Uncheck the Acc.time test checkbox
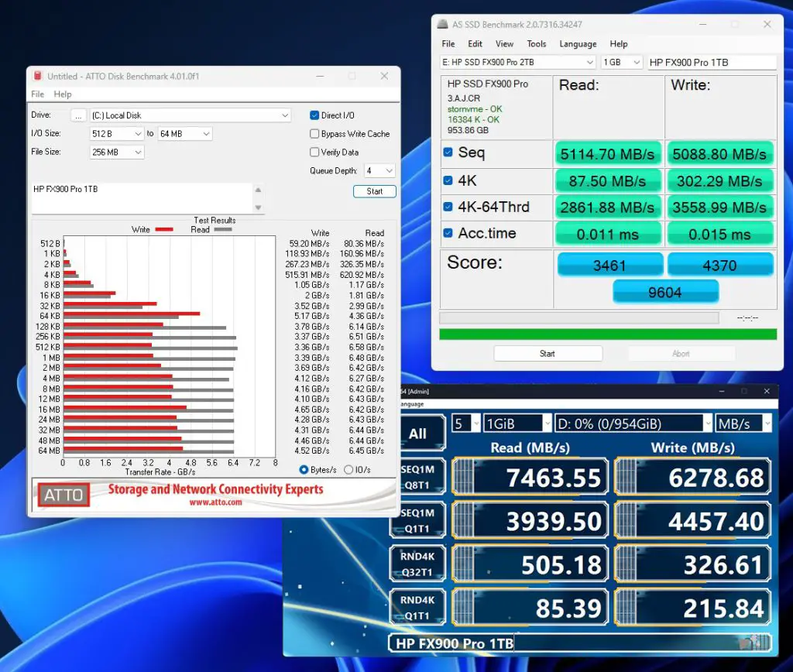 448,233
